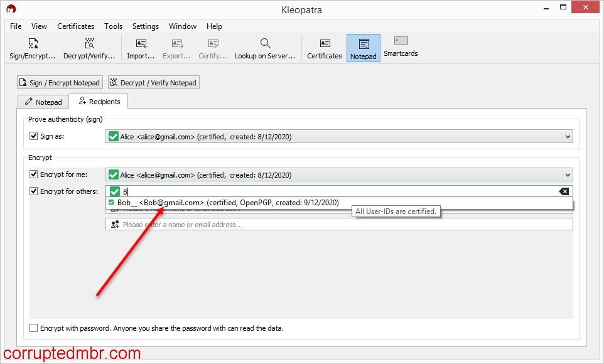Image resolution: width=604 pixels, height=364 pixels.
Task: Select the Sign/Encrypt toolbar icon
Action: (33, 47)
